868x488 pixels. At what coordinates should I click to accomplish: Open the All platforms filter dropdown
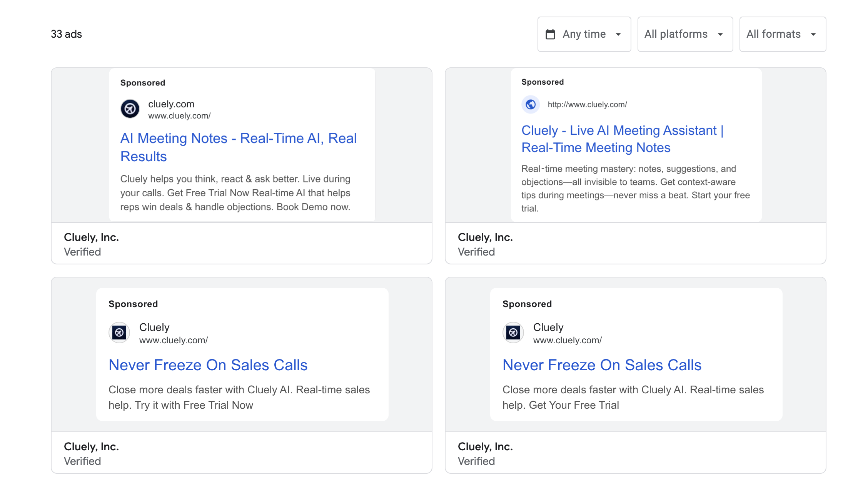pyautogui.click(x=685, y=34)
